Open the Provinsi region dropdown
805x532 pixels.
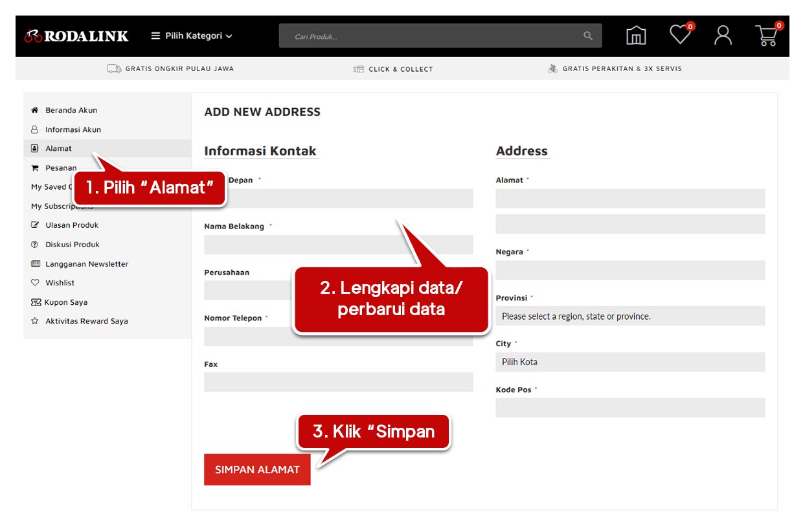point(629,316)
